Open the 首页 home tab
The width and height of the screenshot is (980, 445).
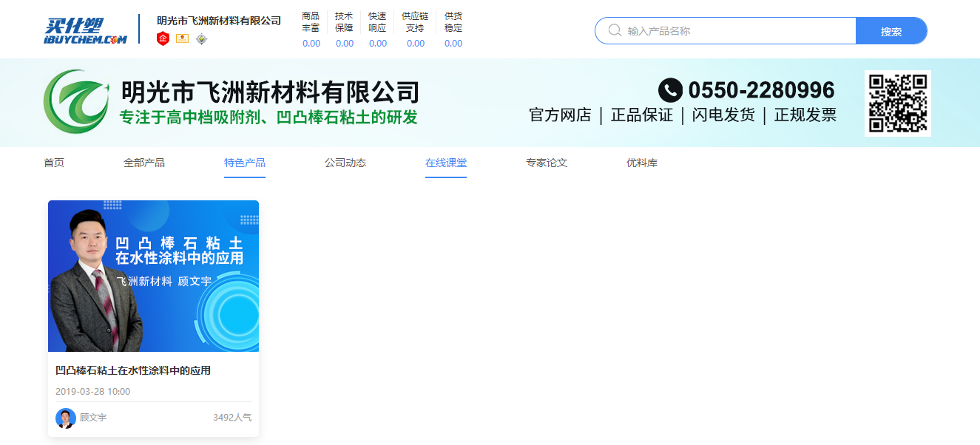pos(54,163)
